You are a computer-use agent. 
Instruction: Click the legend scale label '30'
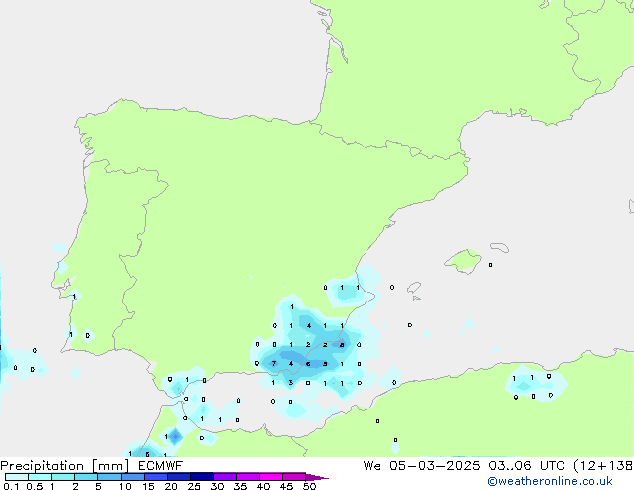(217, 486)
